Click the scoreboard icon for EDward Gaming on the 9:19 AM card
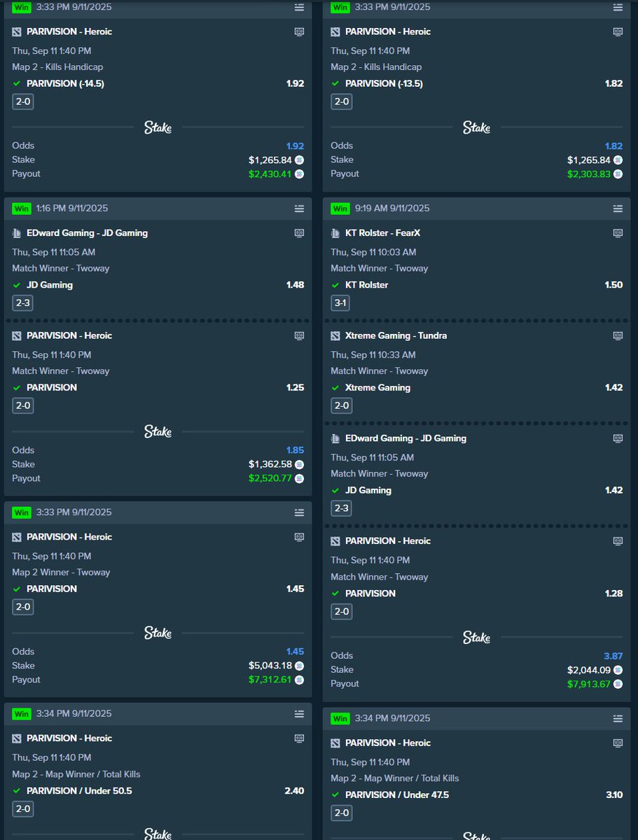This screenshot has width=638, height=840. point(618,438)
